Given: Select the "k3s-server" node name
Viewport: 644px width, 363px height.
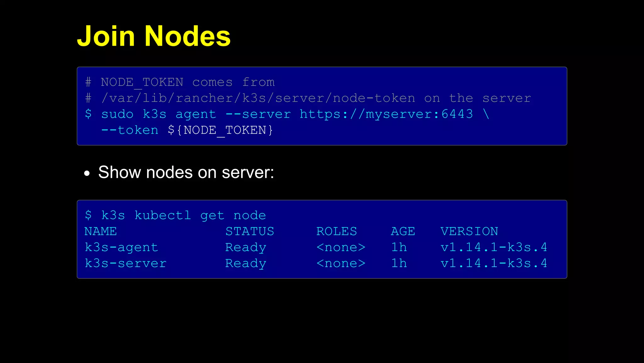Looking at the screenshot, I should coord(126,264).
